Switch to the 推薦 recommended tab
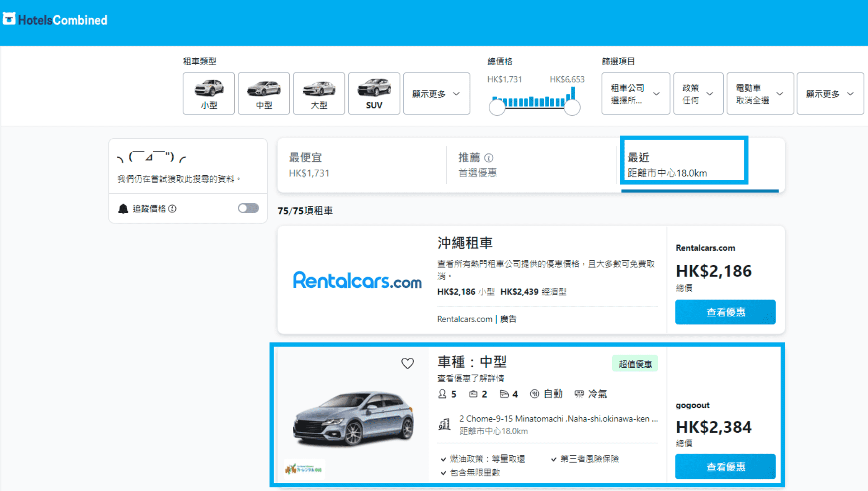 tap(531, 165)
